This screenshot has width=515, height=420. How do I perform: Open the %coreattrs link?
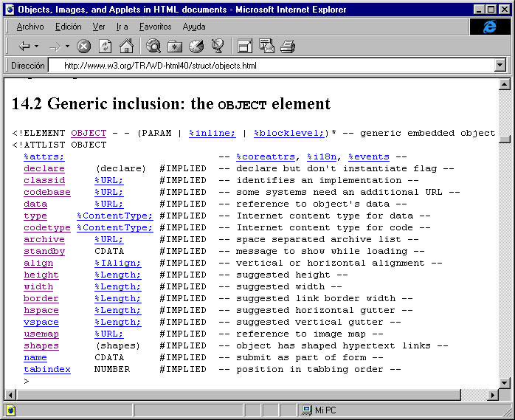pyautogui.click(x=266, y=156)
